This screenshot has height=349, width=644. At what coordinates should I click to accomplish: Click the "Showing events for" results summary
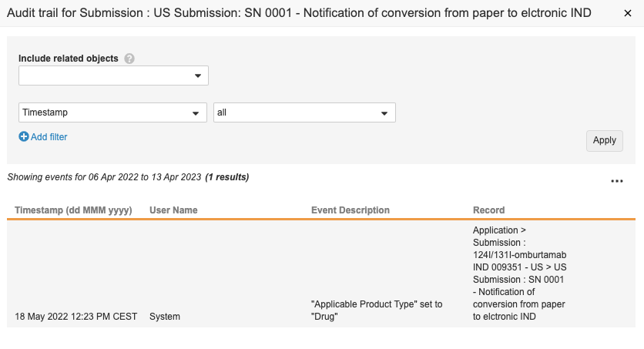(128, 177)
